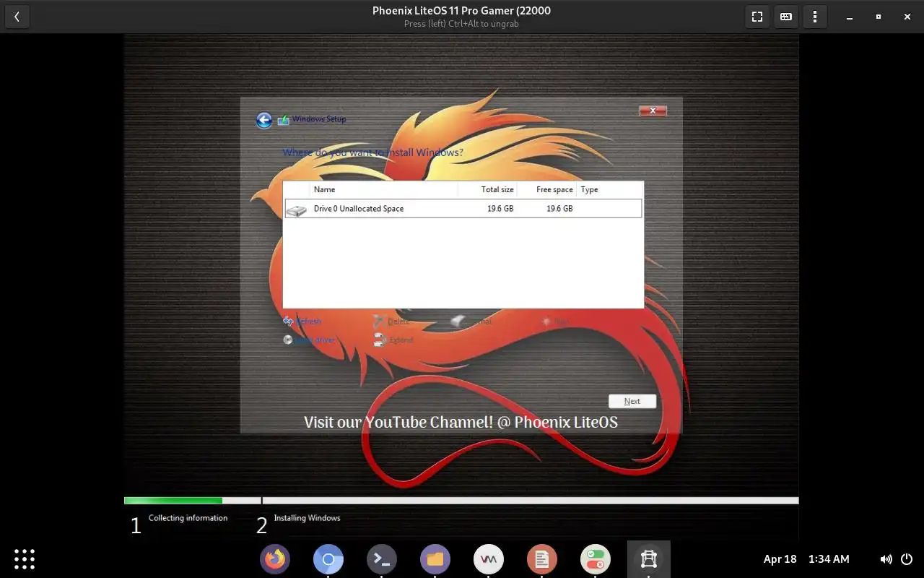Click the Delete partition link

coord(398,322)
